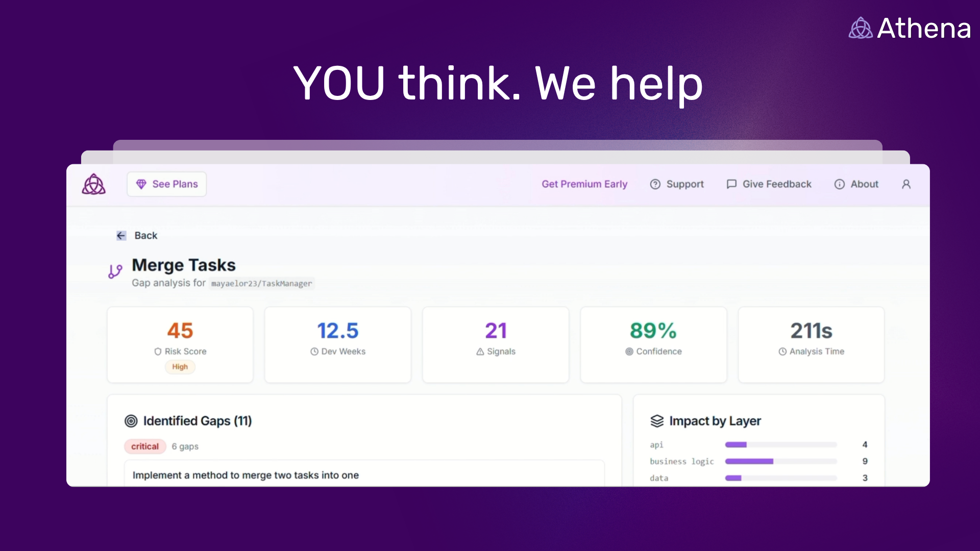Select the critical gaps badge
Image resolution: width=980 pixels, height=551 pixels.
145,446
